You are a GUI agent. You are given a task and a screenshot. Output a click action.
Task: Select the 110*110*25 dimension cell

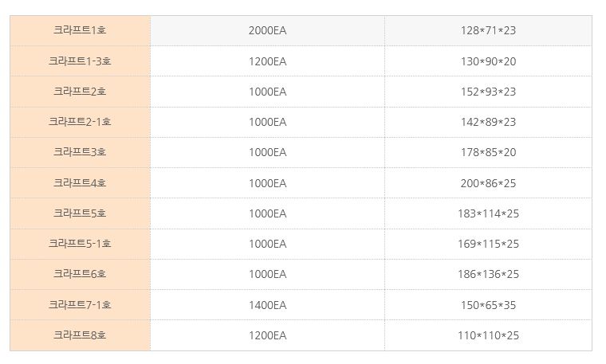pyautogui.click(x=488, y=335)
